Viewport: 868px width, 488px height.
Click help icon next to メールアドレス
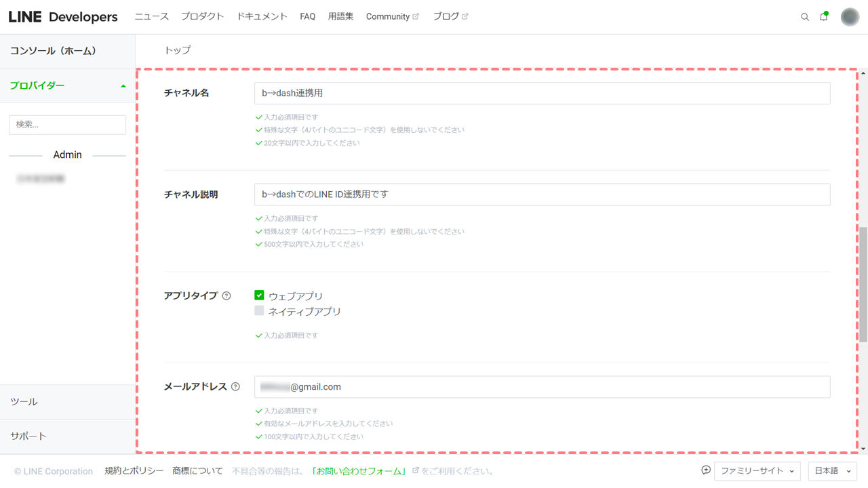tap(235, 386)
